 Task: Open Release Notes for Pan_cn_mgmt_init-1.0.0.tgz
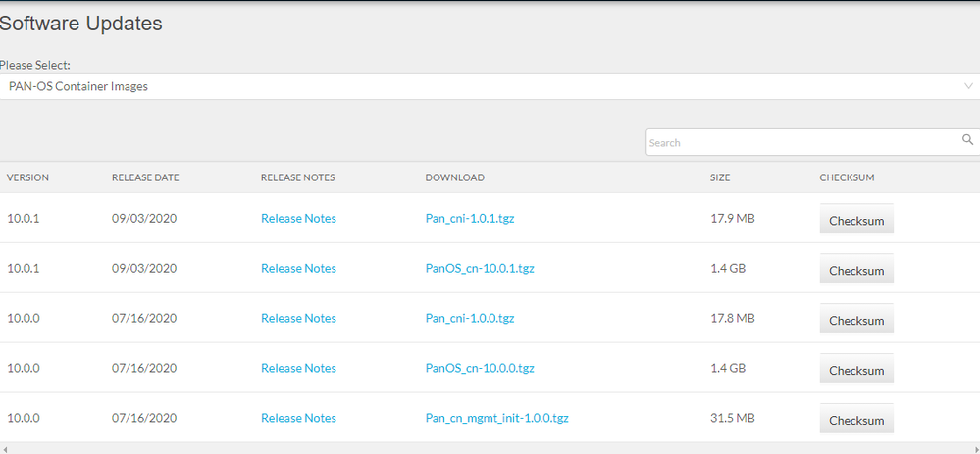298,418
